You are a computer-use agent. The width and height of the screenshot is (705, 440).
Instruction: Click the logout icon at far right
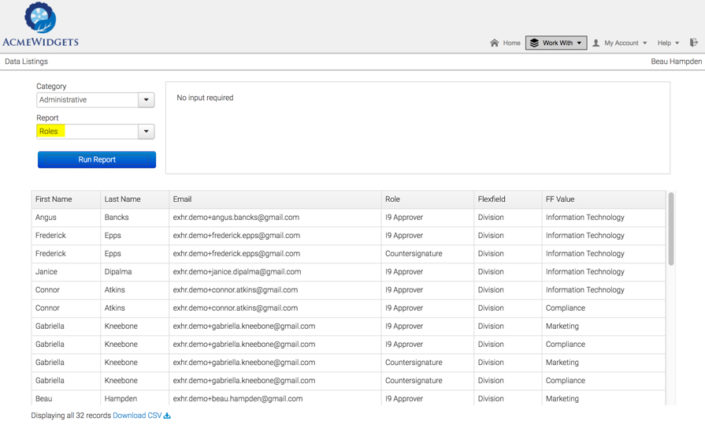click(694, 43)
